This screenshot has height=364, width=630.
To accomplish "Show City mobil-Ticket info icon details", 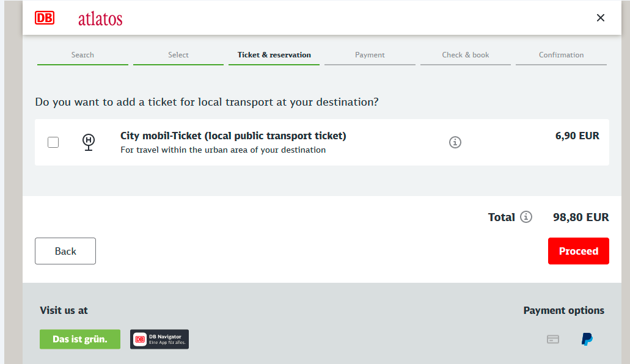I will (455, 142).
